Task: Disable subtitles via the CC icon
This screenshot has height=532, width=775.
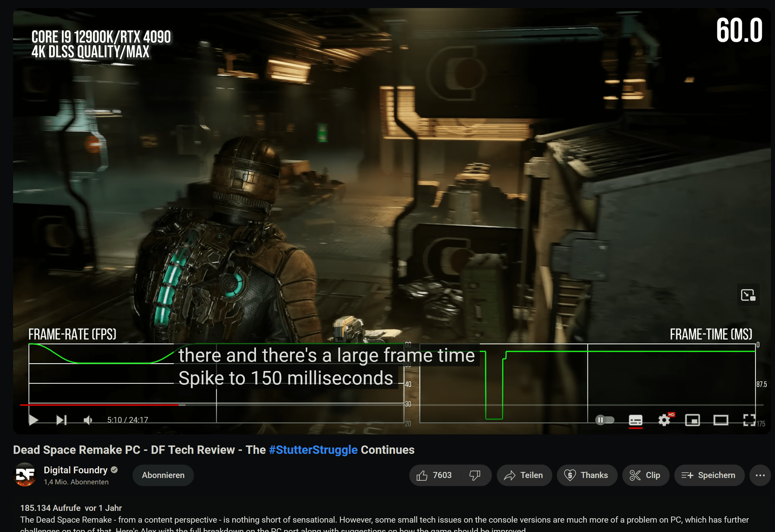Action: point(636,420)
